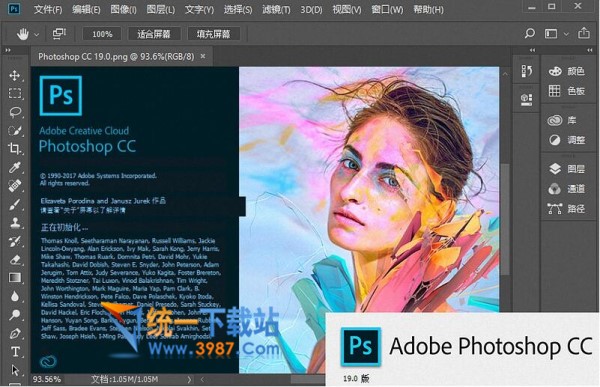Select the Rectangular Marquee tool
Screen dimensions: 600x387
point(15,93)
